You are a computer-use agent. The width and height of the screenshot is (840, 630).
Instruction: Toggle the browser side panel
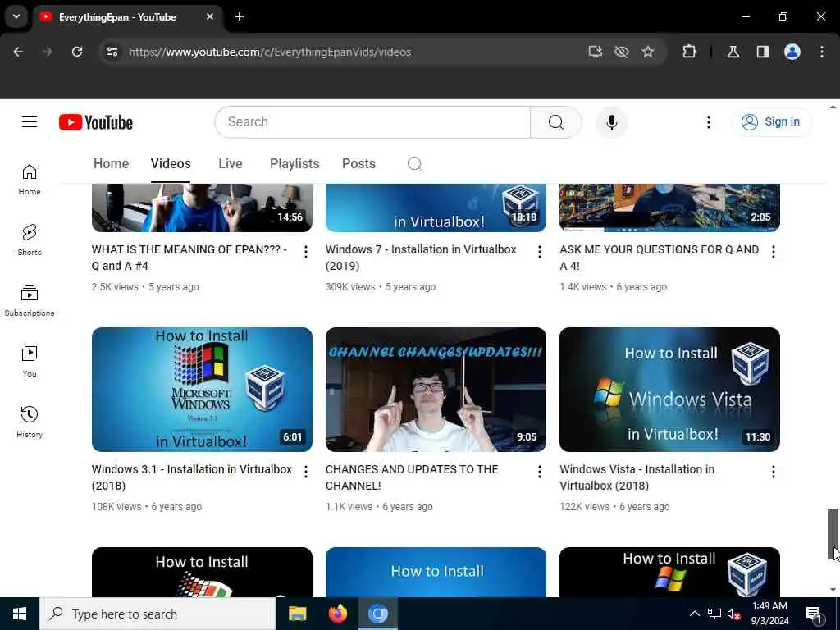click(x=763, y=52)
